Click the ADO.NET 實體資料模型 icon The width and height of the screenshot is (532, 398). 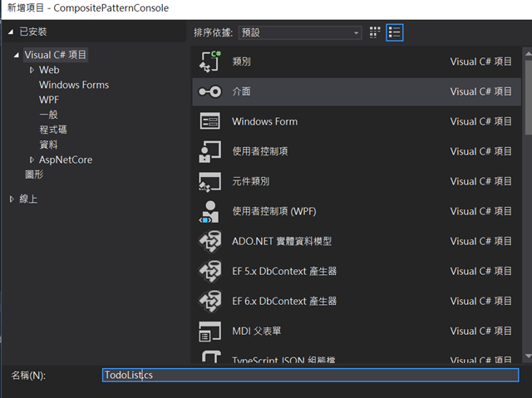(x=210, y=241)
